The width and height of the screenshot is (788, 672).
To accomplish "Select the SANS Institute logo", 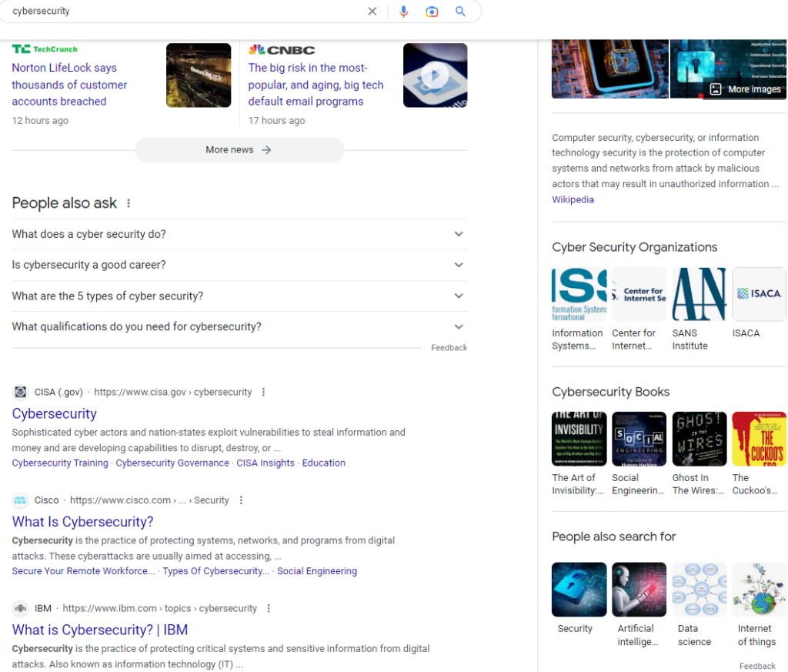I will point(699,295).
